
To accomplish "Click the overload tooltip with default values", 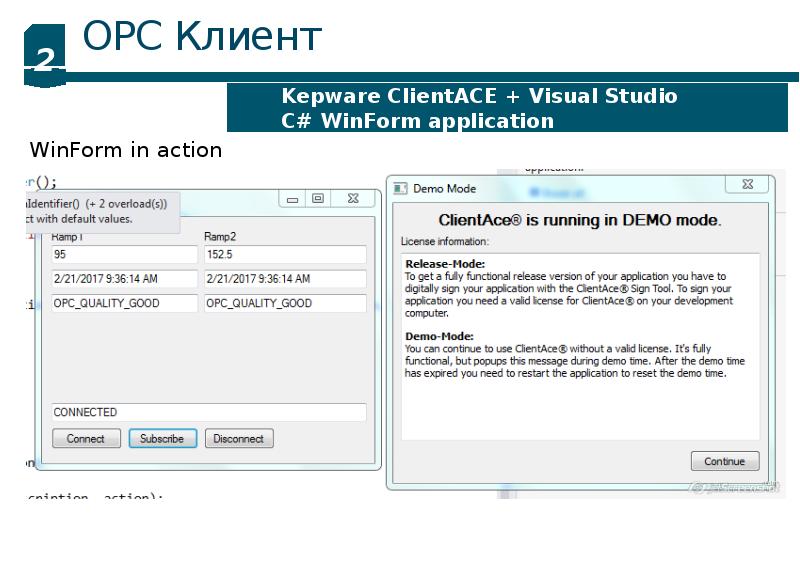I will point(100,210).
